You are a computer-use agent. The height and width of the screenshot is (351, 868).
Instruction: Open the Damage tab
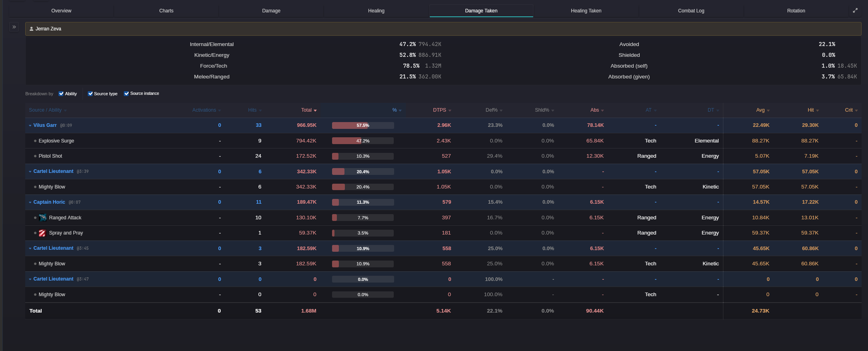271,11
